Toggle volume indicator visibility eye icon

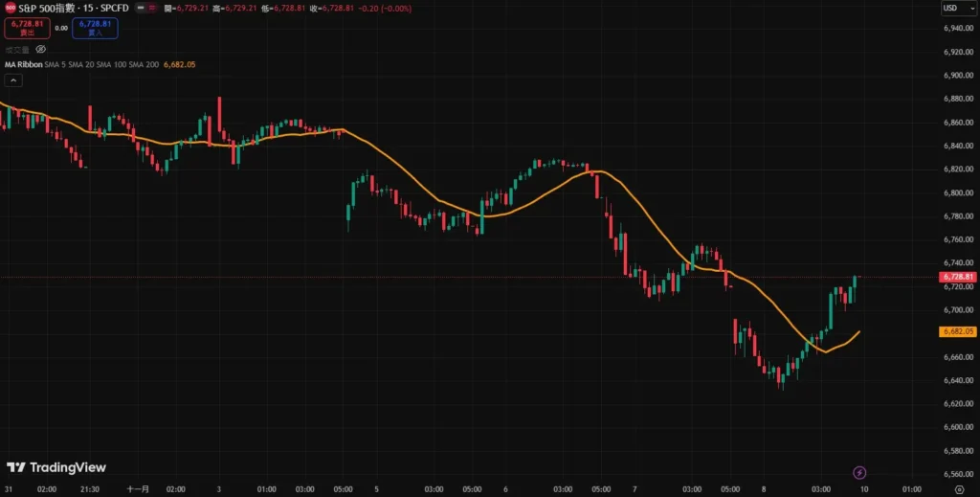[x=40, y=48]
